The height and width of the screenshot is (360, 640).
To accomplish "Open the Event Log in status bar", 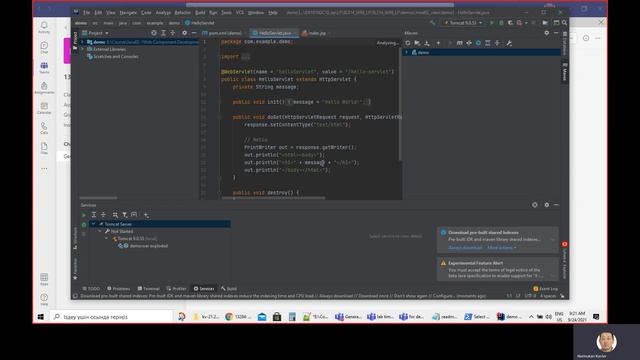I will (x=545, y=289).
